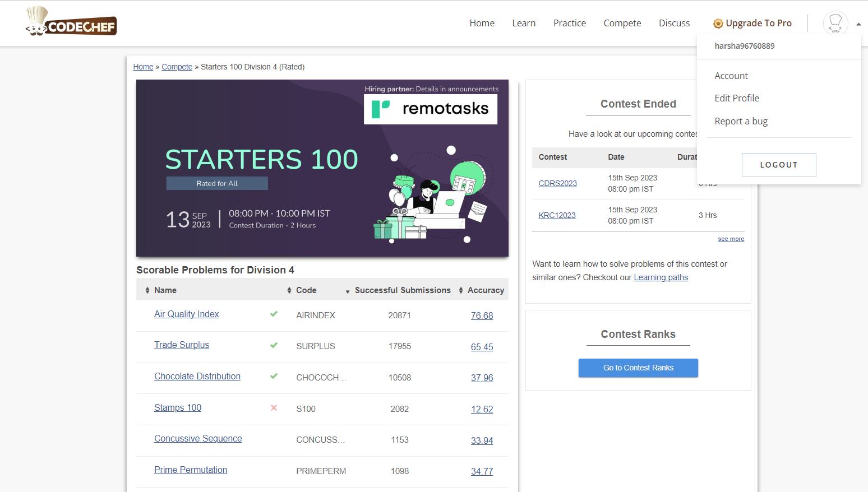Image resolution: width=868 pixels, height=492 pixels.
Task: Click submissions count 10508
Action: (399, 378)
